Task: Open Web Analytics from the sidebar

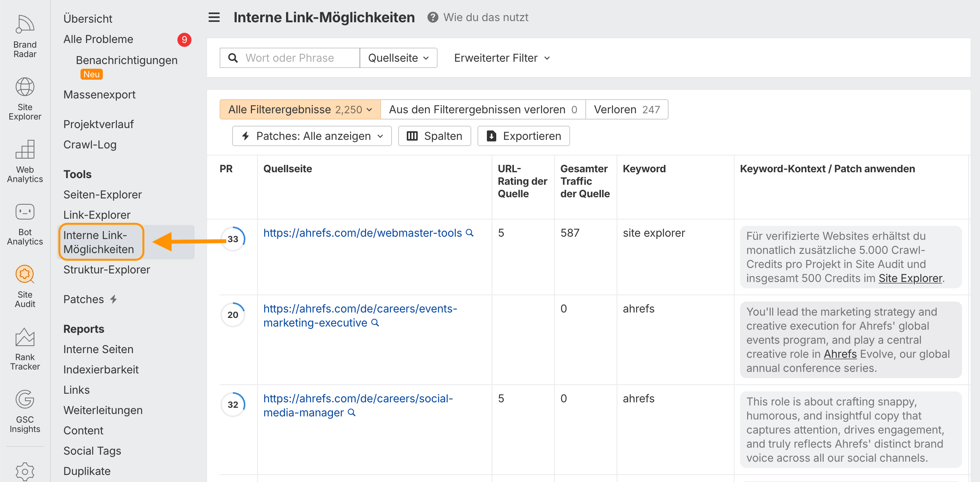Action: 25,161
